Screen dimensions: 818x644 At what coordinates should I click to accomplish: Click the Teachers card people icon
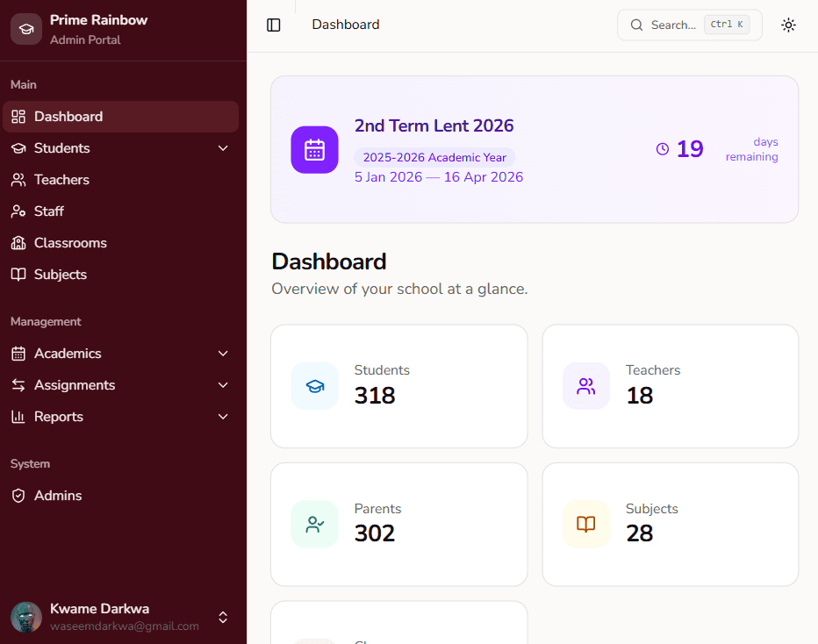click(585, 386)
